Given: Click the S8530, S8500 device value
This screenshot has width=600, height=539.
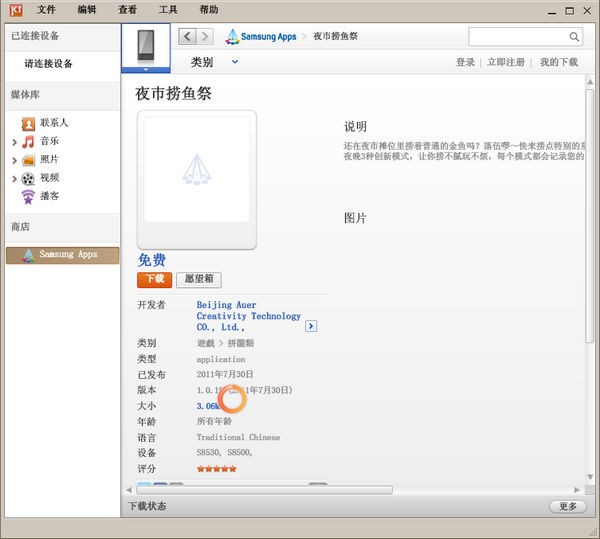Looking at the screenshot, I should point(224,453).
